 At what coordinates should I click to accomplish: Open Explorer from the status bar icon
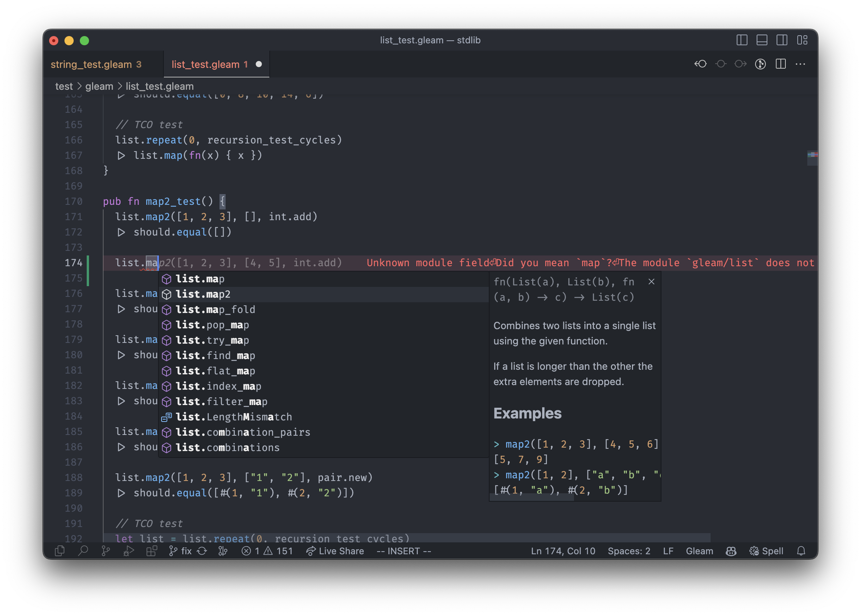pyautogui.click(x=59, y=551)
